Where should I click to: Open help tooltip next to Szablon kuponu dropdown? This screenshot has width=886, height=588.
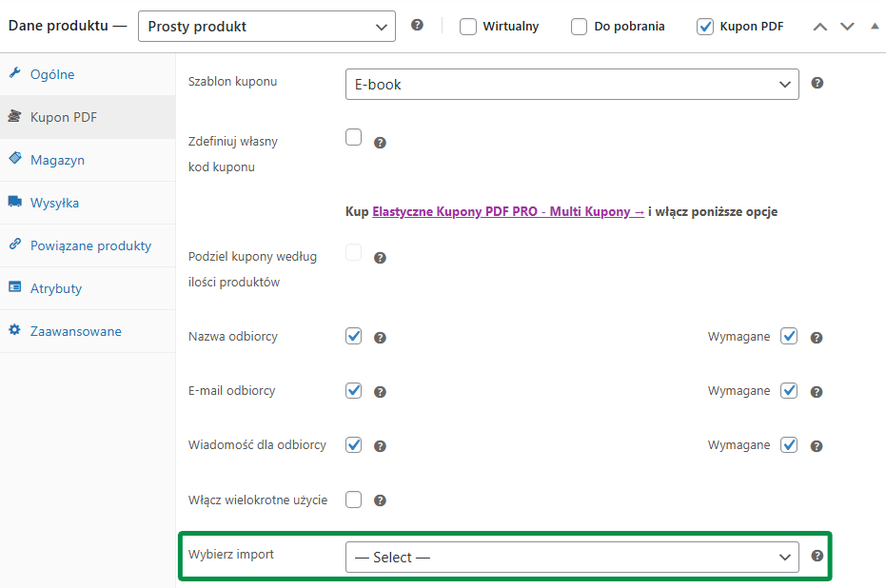point(817,84)
